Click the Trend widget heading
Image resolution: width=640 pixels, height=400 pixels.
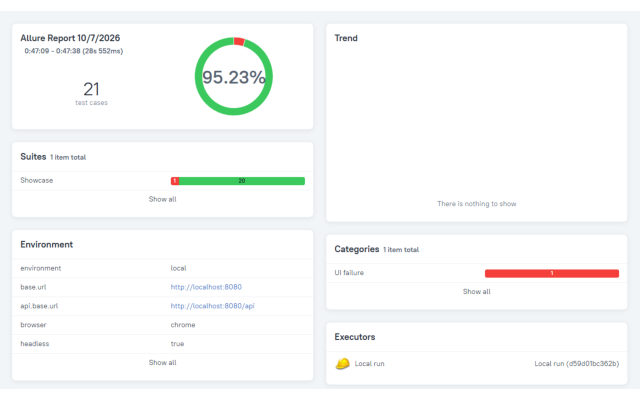(x=346, y=38)
